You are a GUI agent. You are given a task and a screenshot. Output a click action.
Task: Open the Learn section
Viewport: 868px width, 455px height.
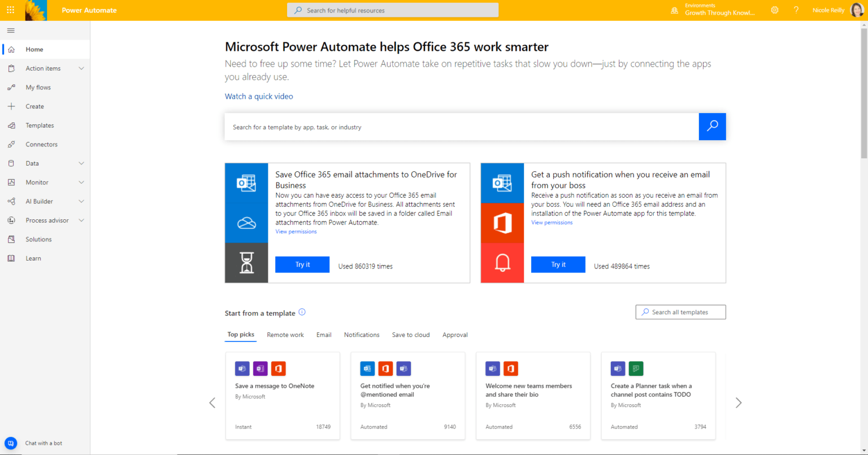click(x=33, y=258)
